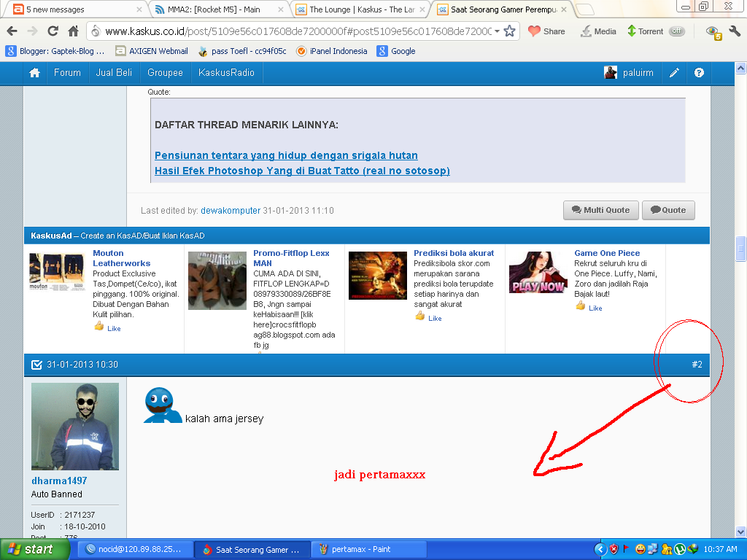Screen dimensions: 747x560
Task: Open 'Create an KasAD/Buat Iklan KasAD' link
Action: 142,236
